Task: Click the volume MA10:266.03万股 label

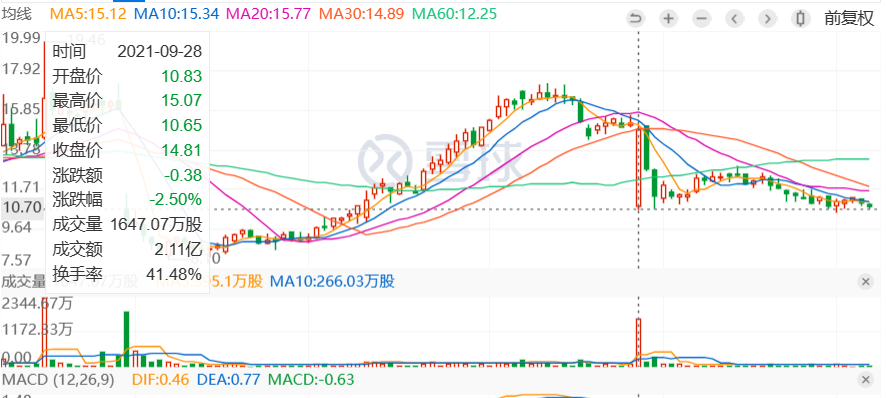Action: [332, 281]
